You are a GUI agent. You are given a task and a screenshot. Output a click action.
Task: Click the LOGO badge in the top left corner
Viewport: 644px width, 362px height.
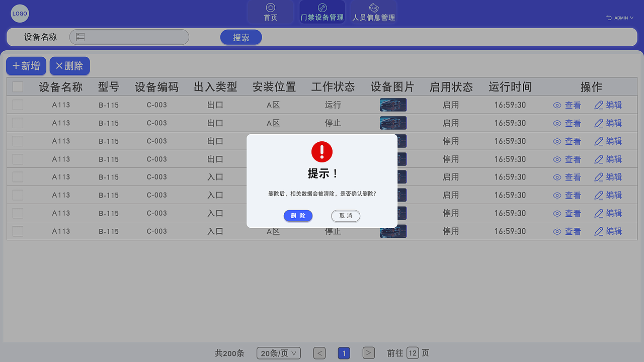[20, 14]
